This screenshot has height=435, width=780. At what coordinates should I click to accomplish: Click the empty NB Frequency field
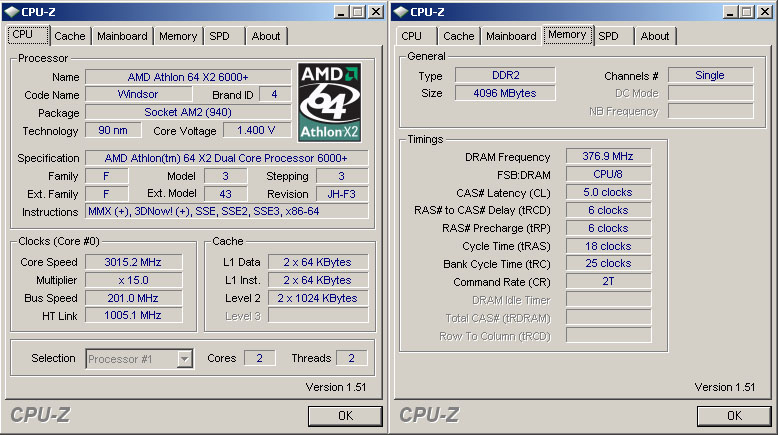tap(710, 111)
